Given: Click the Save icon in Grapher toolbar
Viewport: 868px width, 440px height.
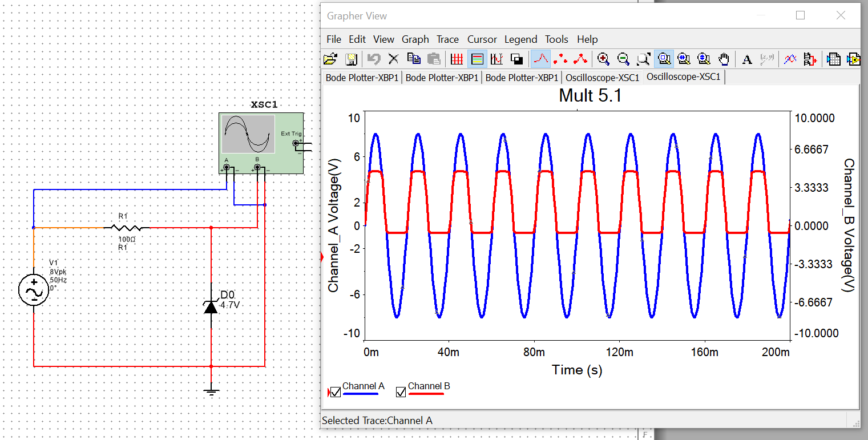Looking at the screenshot, I should (351, 59).
